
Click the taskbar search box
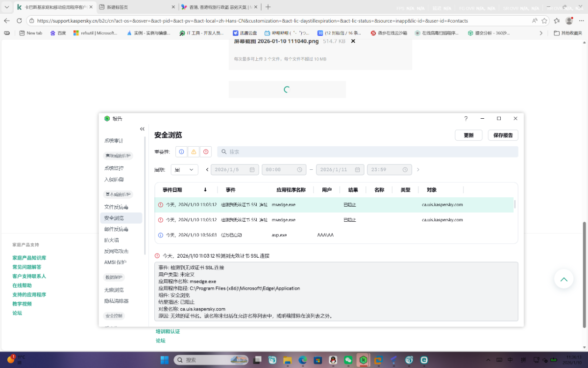[x=212, y=360]
